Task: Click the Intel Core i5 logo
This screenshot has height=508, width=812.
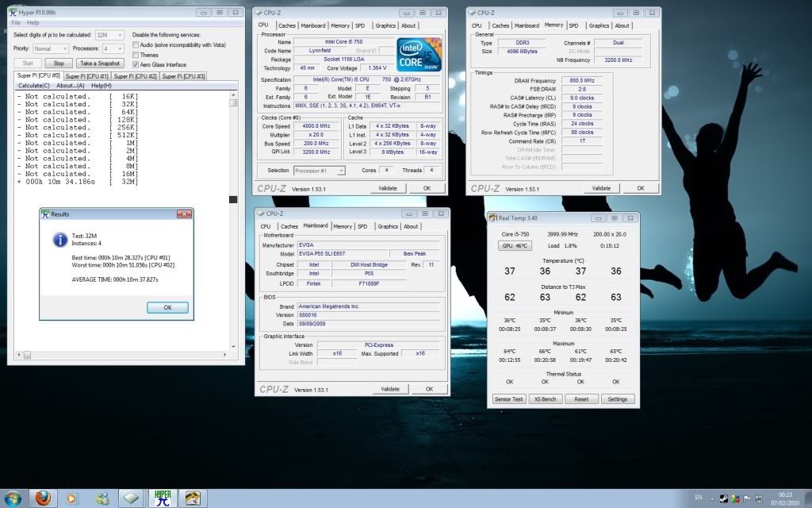Action: point(418,55)
